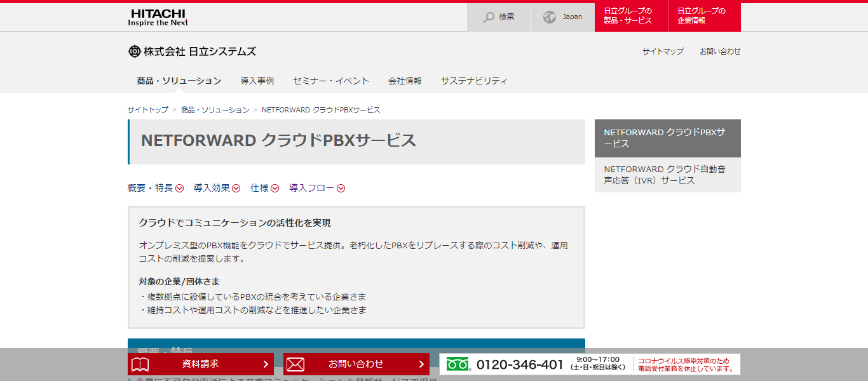Click 仕様 anchor text
Viewport: 868px width, 381px height.
[260, 188]
